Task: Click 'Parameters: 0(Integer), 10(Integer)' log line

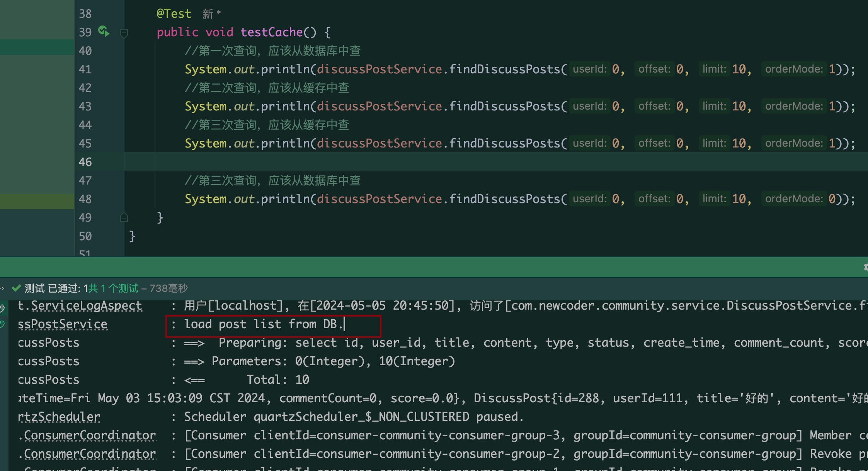Action: [x=334, y=361]
